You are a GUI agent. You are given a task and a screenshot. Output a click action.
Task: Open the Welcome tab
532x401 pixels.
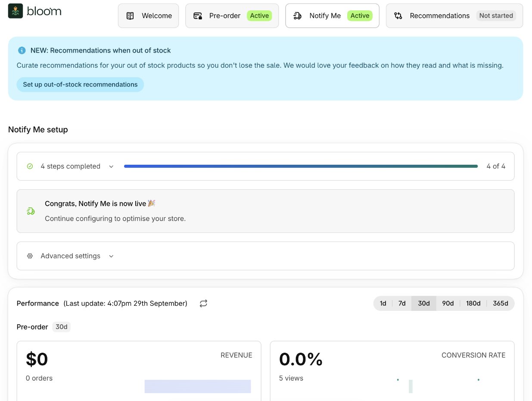[148, 16]
